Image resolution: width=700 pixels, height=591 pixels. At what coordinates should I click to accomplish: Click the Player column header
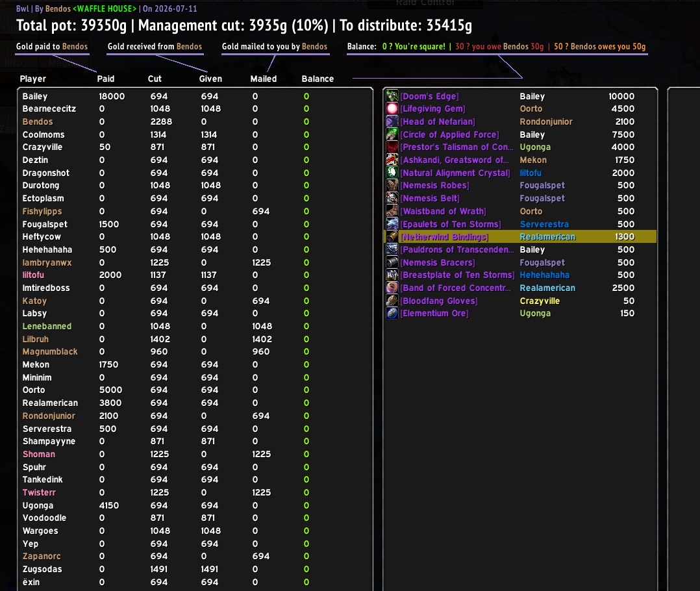point(32,79)
